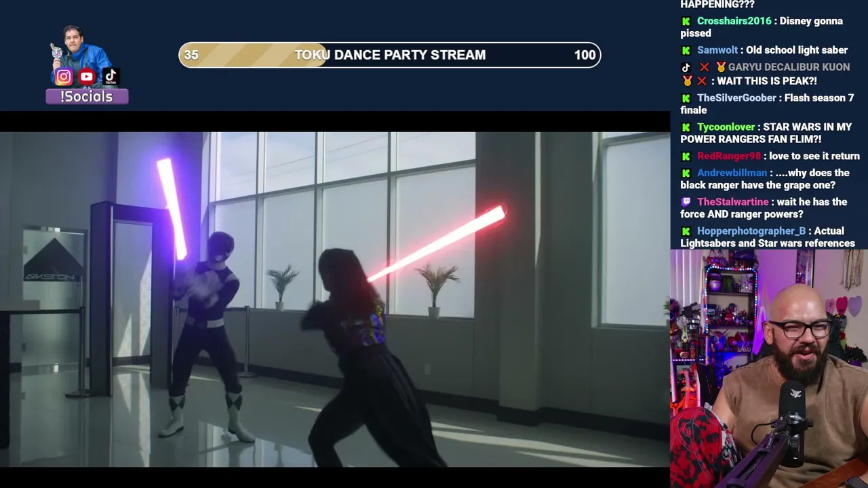
Task: Click the streamer webcam feed
Action: [769, 369]
